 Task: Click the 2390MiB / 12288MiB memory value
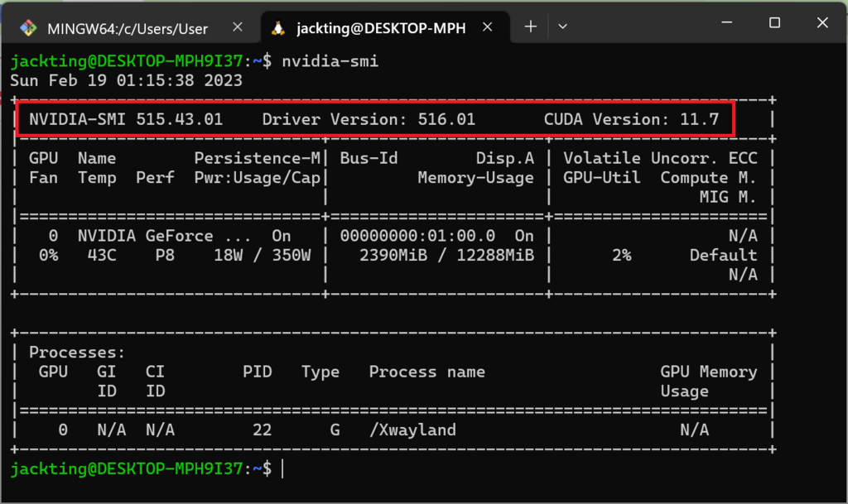(x=446, y=255)
